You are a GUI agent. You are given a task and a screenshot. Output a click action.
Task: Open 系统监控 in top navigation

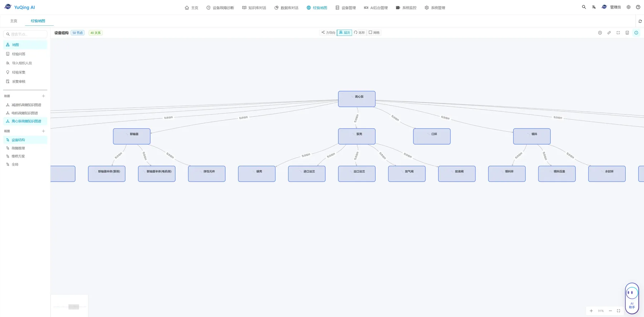tap(406, 8)
